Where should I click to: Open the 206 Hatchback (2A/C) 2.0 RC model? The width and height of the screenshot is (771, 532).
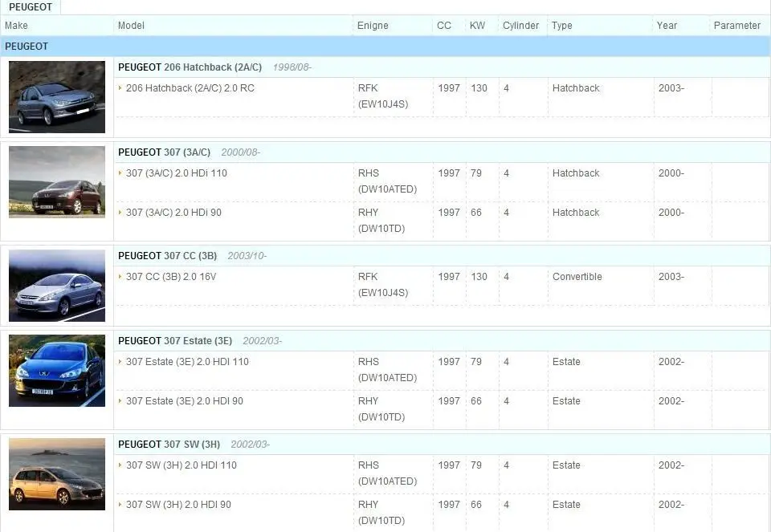(x=190, y=88)
